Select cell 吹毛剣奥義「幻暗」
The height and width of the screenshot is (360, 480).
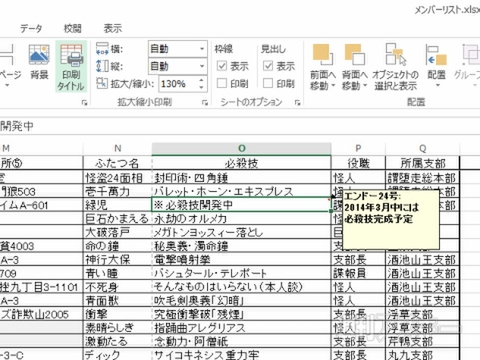[242, 301]
